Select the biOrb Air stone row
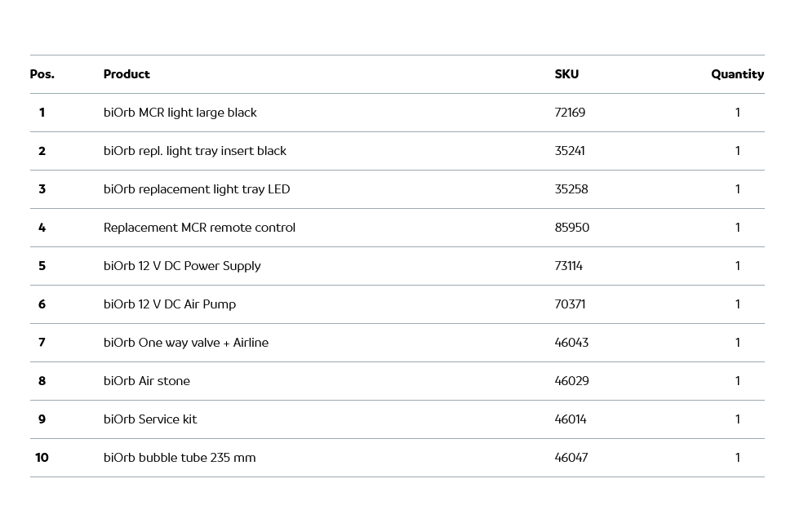The image size is (786, 532). (x=146, y=381)
